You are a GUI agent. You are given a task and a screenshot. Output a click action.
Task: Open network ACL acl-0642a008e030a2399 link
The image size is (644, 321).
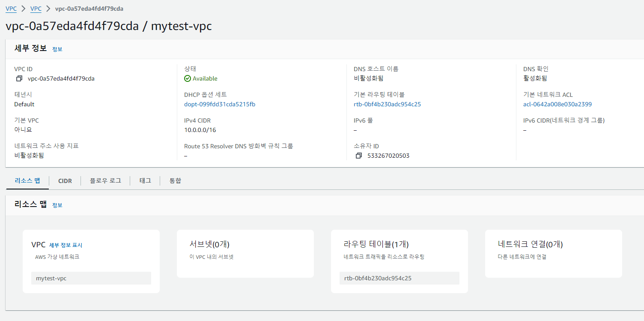558,105
